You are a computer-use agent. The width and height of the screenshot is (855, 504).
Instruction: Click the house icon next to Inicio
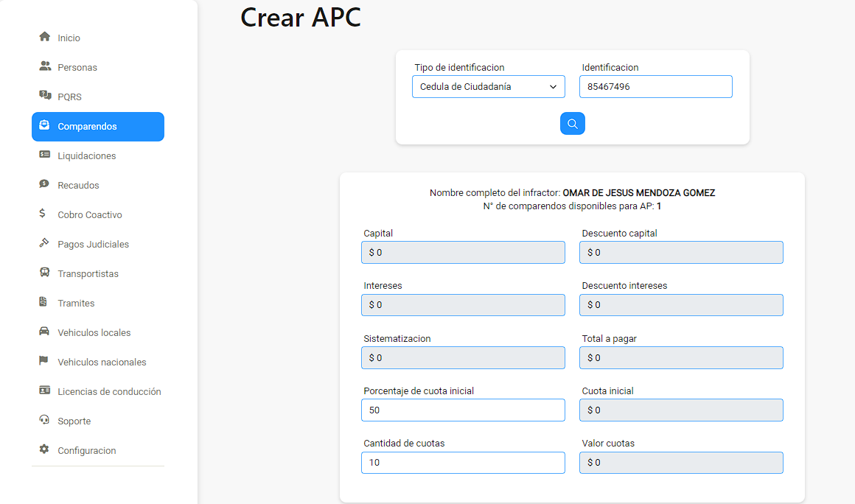[x=45, y=37]
